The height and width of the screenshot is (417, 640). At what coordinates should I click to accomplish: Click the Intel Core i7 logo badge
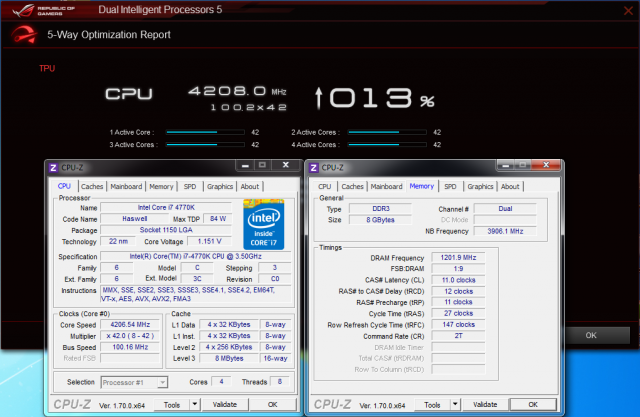pos(263,224)
